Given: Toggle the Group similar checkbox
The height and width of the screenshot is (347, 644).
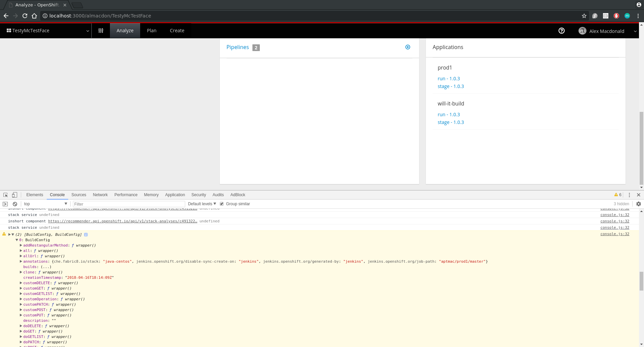Looking at the screenshot, I should coord(222,204).
